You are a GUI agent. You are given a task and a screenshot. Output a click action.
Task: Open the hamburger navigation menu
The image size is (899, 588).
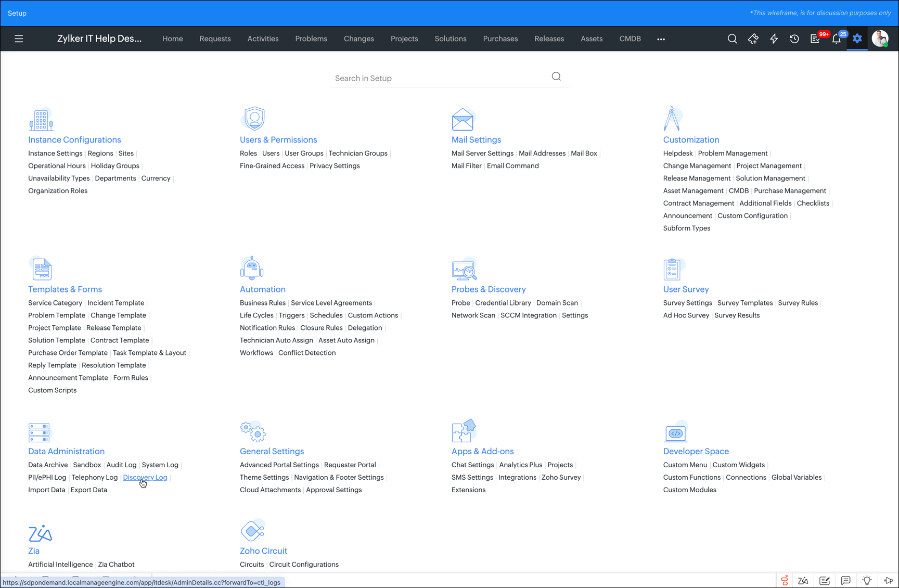19,39
